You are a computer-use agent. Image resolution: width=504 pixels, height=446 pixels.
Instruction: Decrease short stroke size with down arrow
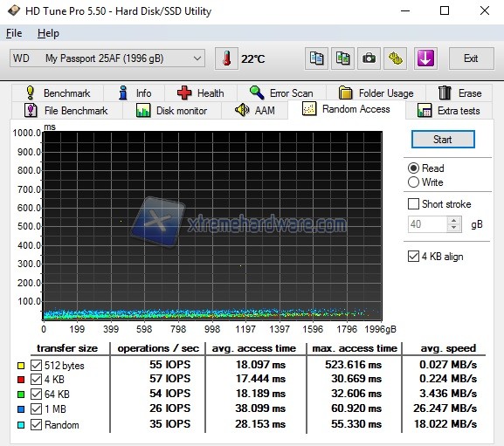coord(453,228)
